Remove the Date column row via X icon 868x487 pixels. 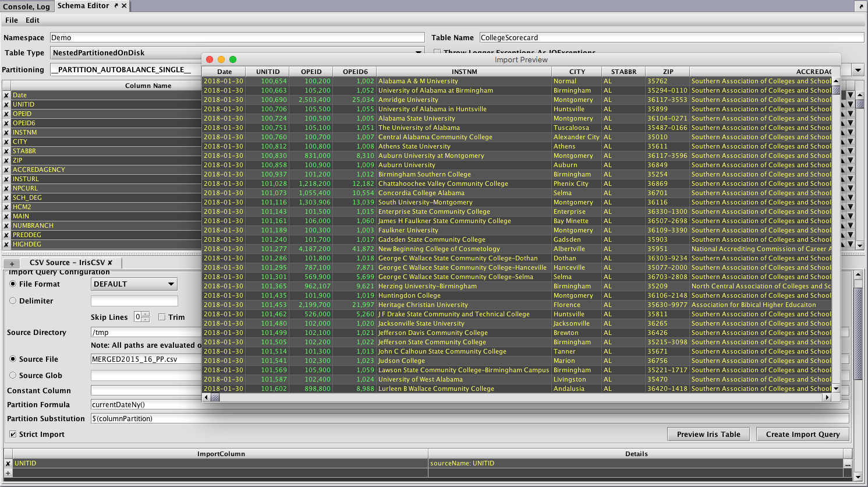coord(6,96)
